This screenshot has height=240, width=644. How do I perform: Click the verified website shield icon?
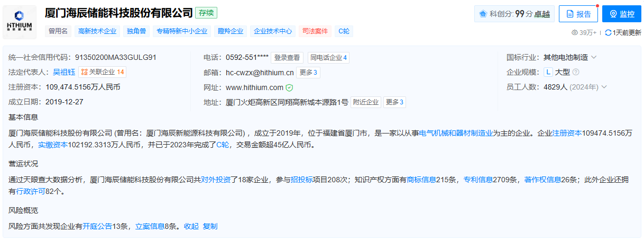pos(289,87)
